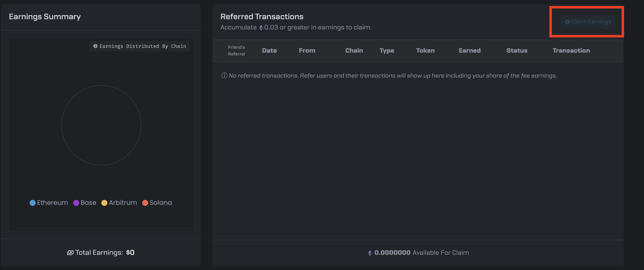Click the Earnings Distributed By Chain label

[x=142, y=46]
